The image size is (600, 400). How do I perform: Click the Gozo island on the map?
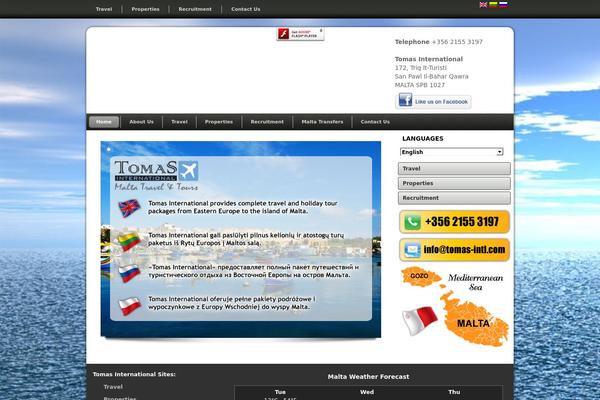[x=421, y=276]
